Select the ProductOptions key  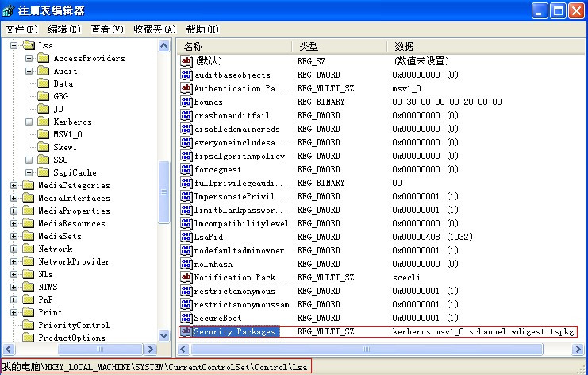tap(71, 338)
